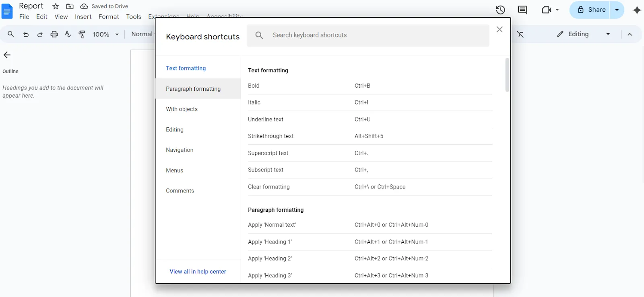The width and height of the screenshot is (644, 297).
Task: Click the Redo arrow in toolbar
Action: pos(40,35)
